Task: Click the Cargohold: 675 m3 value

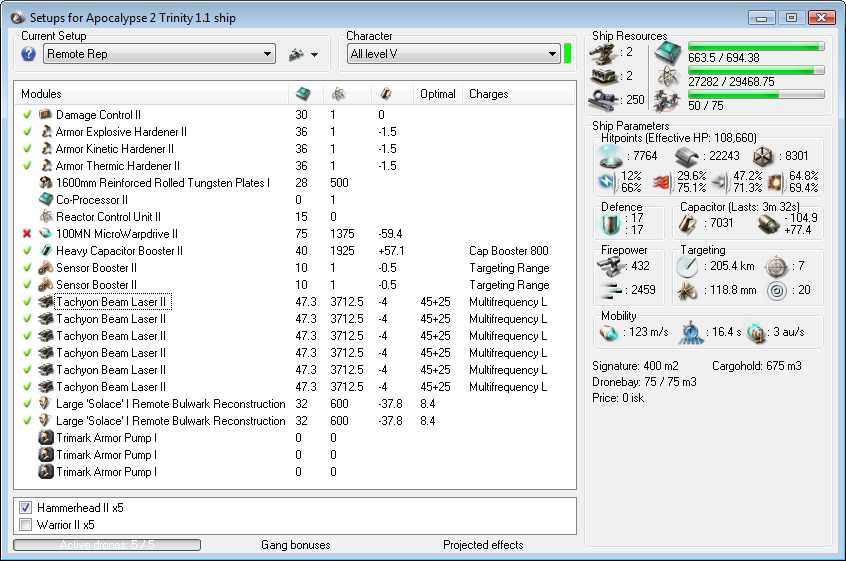Action: pyautogui.click(x=756, y=366)
